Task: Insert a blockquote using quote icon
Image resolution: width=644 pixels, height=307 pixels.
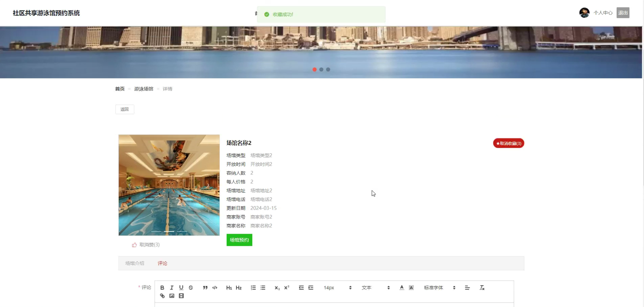Action: coord(205,288)
